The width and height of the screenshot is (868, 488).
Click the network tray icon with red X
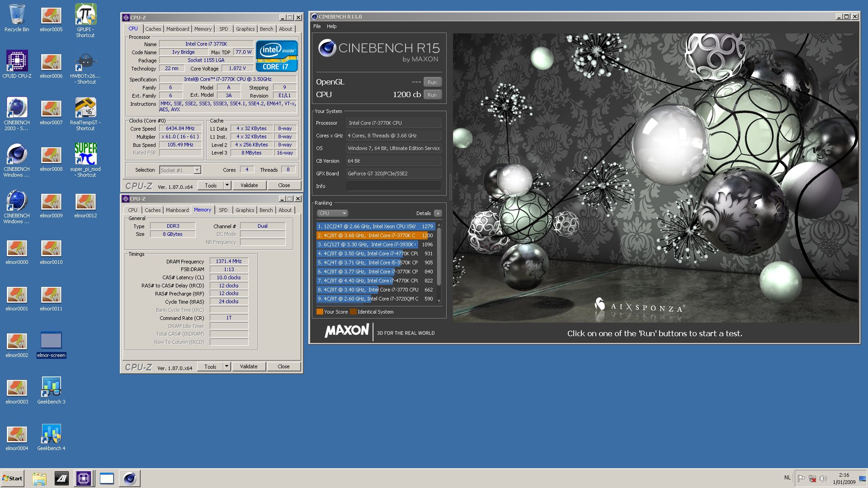pyautogui.click(x=812, y=479)
